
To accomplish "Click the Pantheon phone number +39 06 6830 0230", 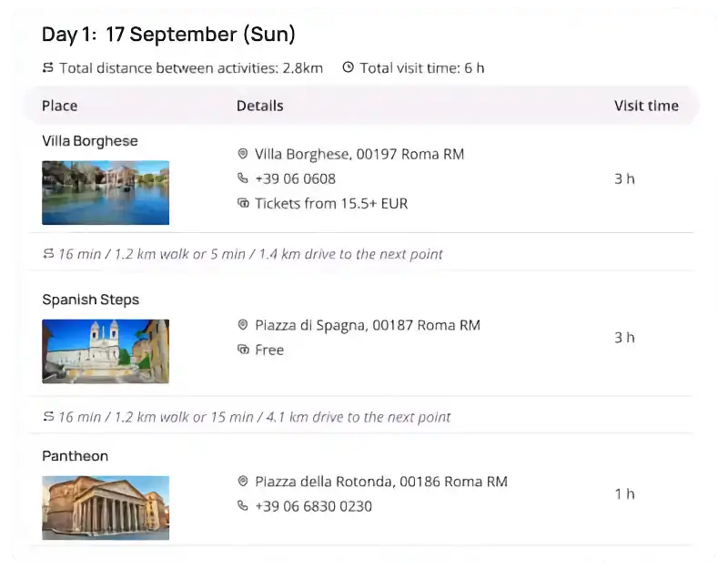I will [313, 506].
